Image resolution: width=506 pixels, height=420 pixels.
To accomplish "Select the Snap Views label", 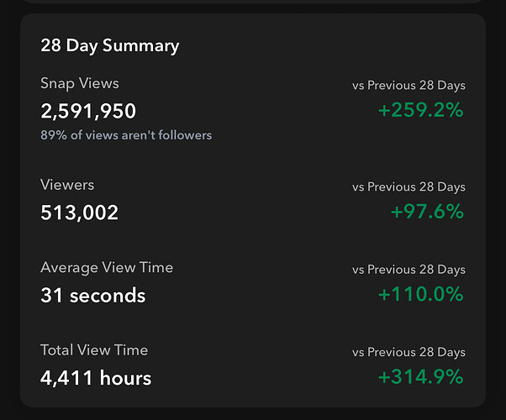I will click(x=80, y=83).
